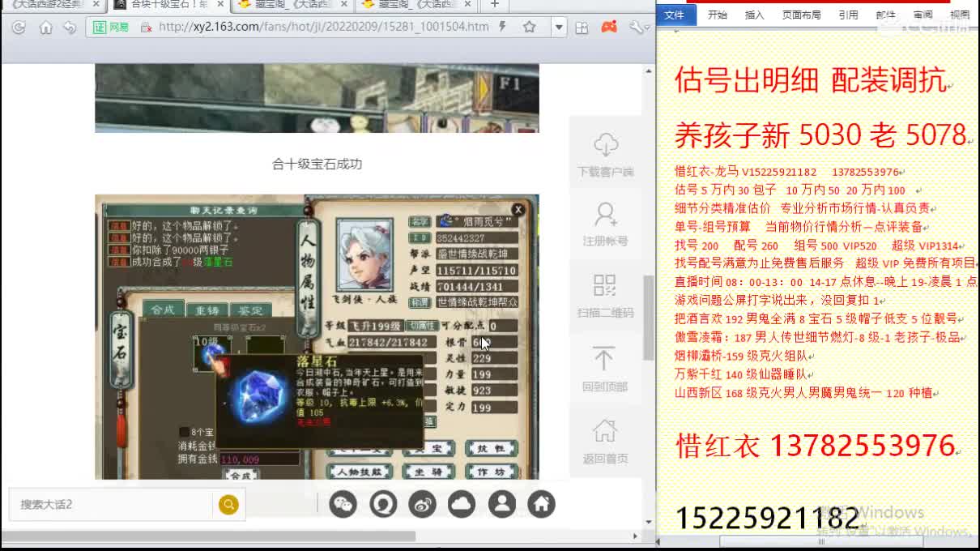Click the lightning speed-mode icon in address bar
Image resolution: width=980 pixels, height=551 pixels.
(x=502, y=27)
